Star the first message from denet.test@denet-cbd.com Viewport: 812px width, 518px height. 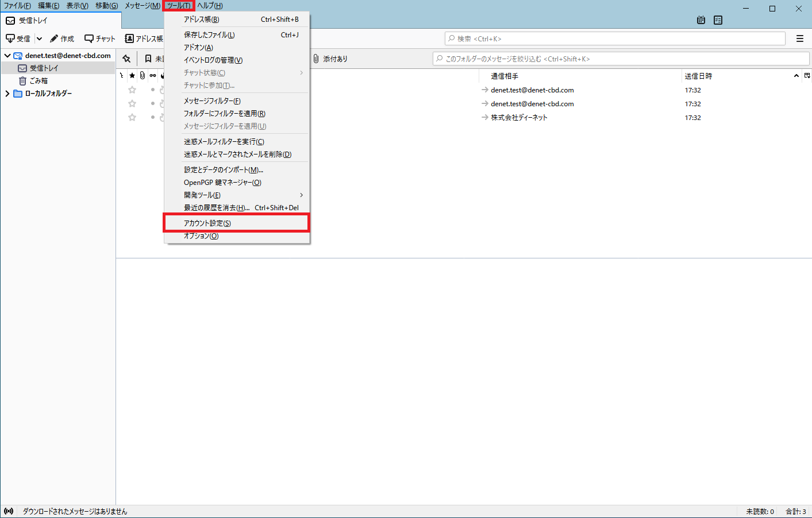point(132,90)
